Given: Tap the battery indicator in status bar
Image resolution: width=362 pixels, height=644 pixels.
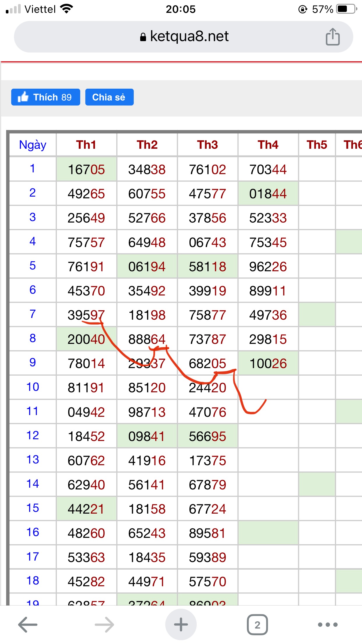Looking at the screenshot, I should point(346,9).
